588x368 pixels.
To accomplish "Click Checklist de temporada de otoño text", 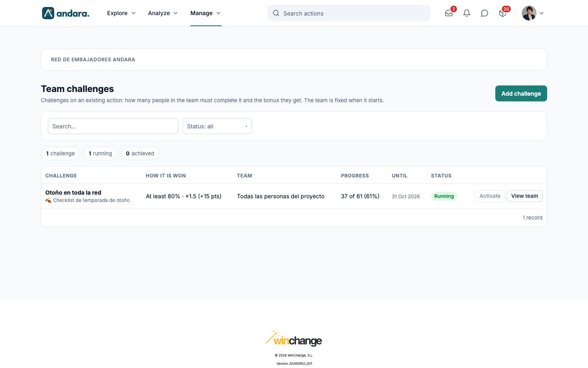I will [91, 200].
